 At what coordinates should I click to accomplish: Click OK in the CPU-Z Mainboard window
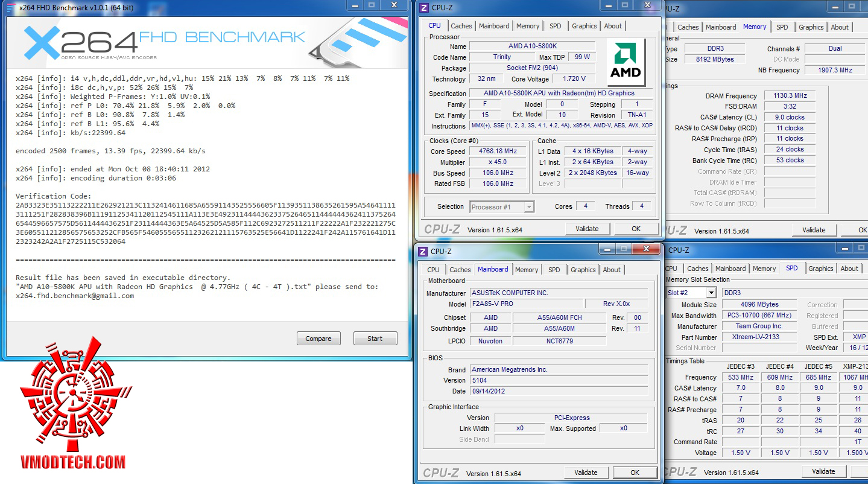point(635,473)
